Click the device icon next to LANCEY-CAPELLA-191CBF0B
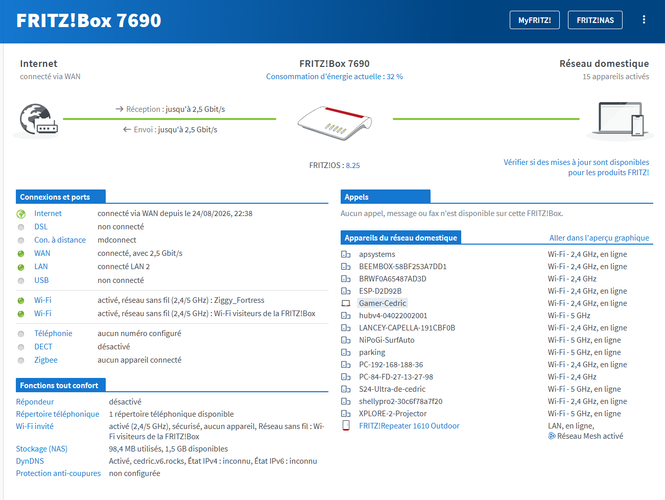The height and width of the screenshot is (500, 665). (346, 328)
